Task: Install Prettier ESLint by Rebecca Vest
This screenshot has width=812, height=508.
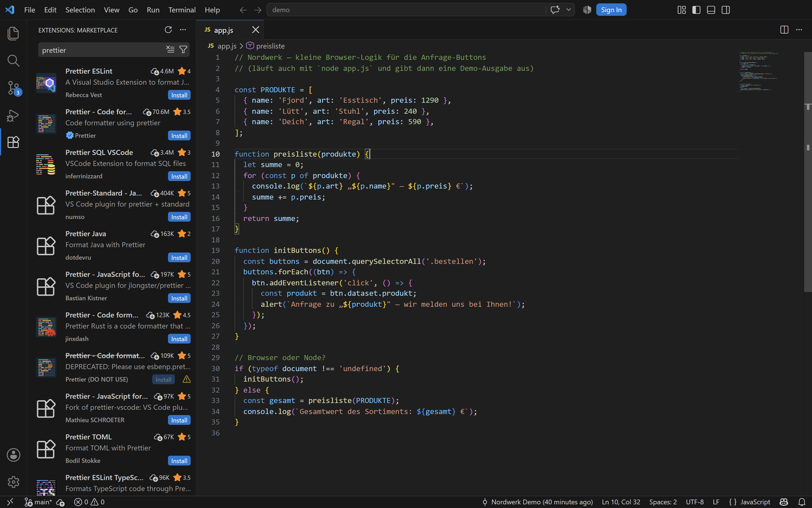Action: 179,95
